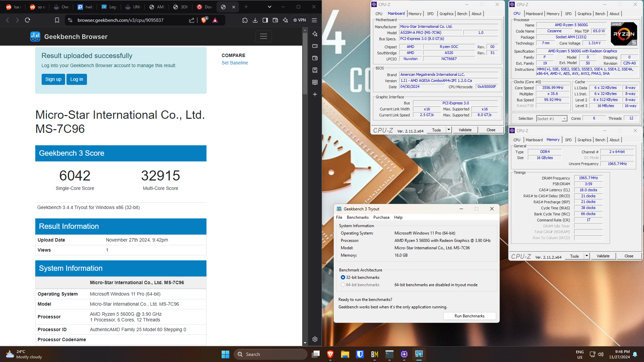Click the taskbar Search box

(x=271, y=354)
